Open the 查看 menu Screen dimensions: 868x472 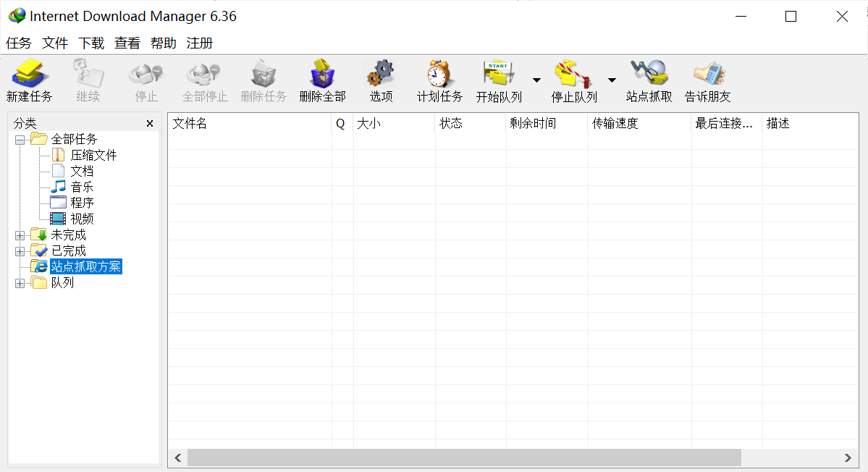tap(127, 43)
